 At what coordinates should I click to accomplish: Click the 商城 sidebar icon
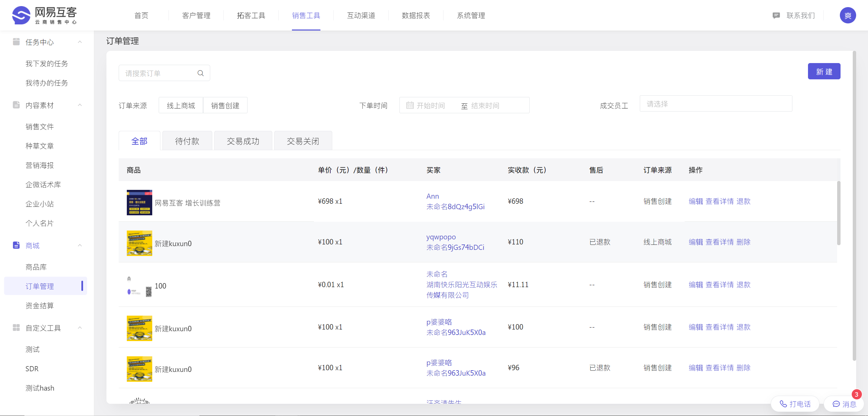coord(16,245)
